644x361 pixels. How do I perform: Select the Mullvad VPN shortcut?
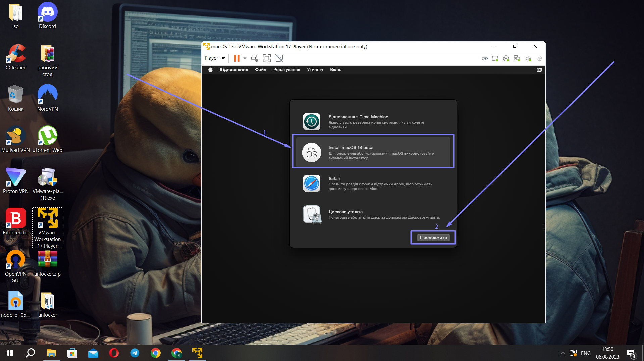tap(15, 139)
